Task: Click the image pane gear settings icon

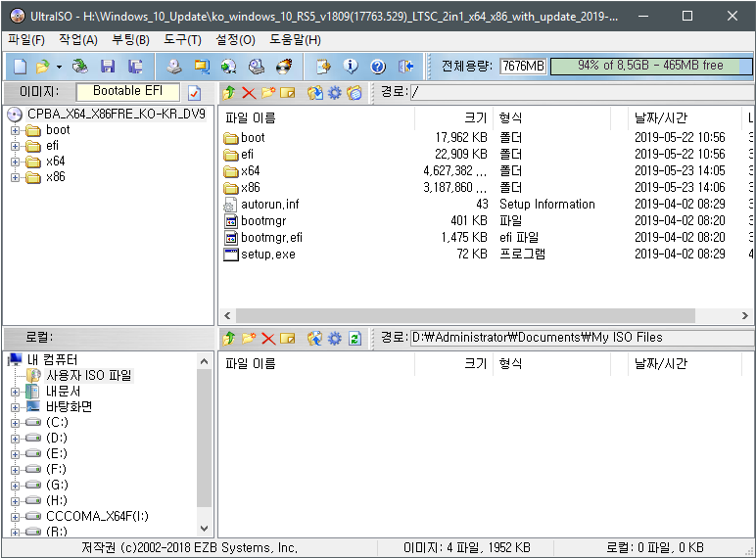Action: (335, 93)
